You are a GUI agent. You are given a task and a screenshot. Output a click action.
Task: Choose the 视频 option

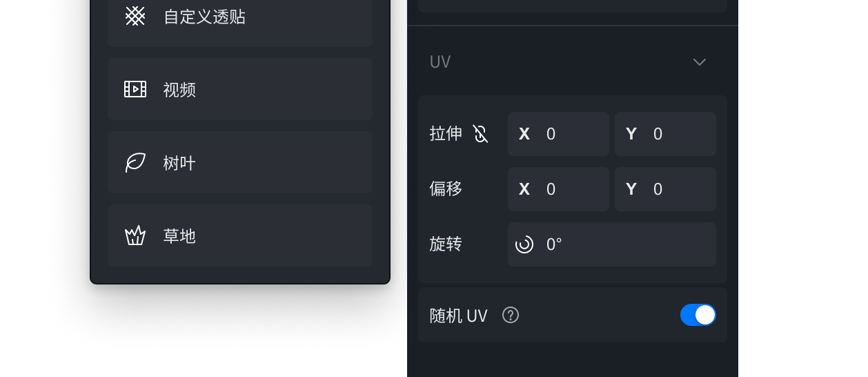[x=239, y=89]
